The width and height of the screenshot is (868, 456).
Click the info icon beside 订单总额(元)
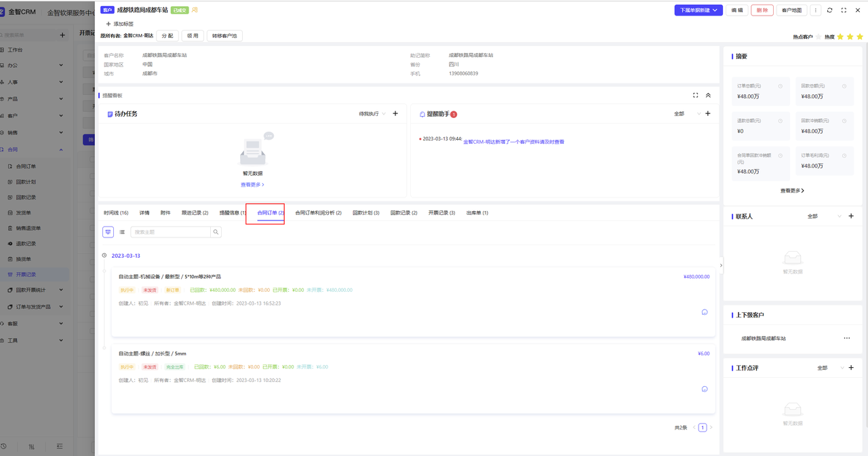781,86
